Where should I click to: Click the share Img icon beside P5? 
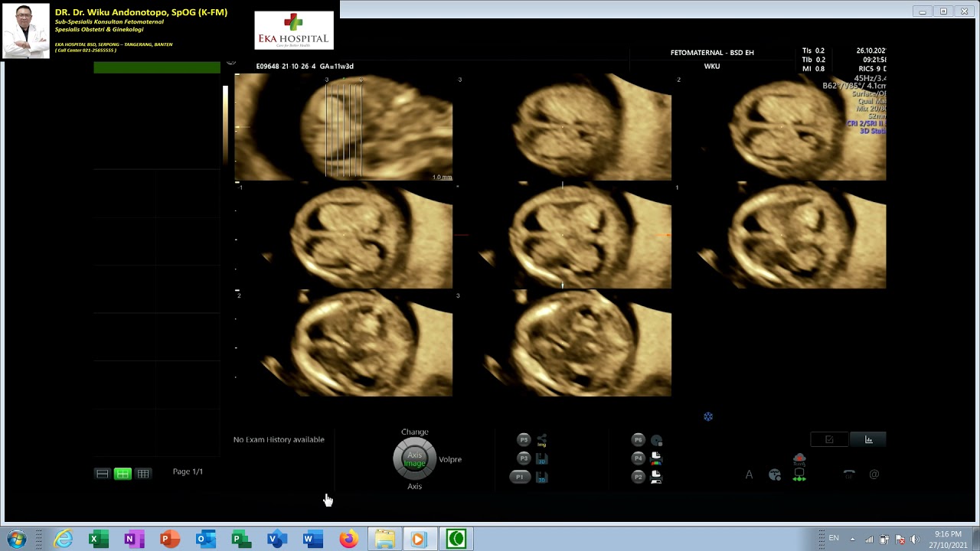(x=542, y=440)
